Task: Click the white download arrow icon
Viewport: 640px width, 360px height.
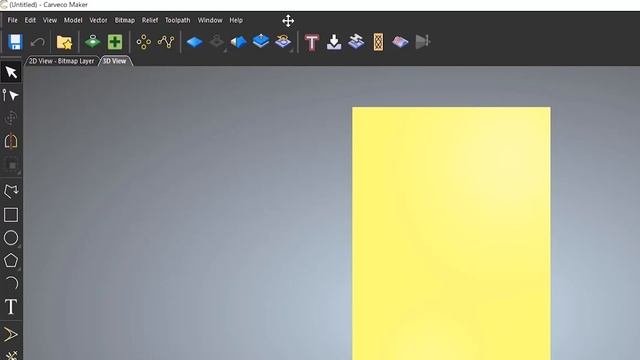Action: [x=334, y=42]
